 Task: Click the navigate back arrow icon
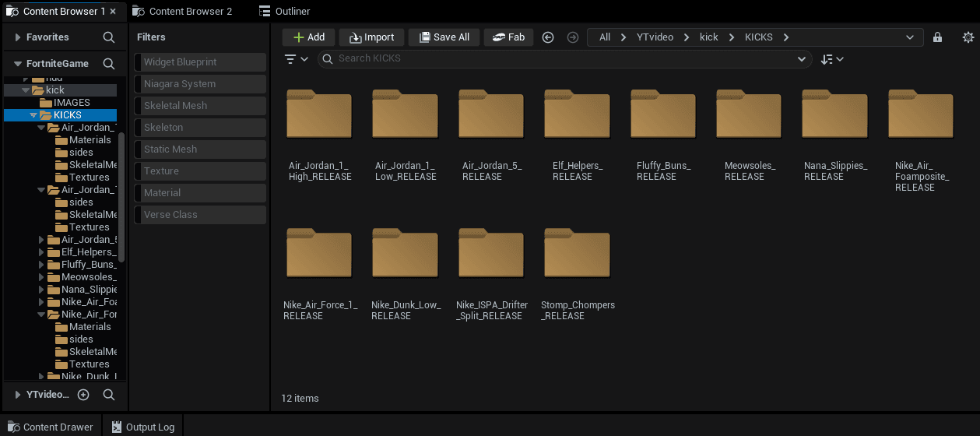point(548,37)
